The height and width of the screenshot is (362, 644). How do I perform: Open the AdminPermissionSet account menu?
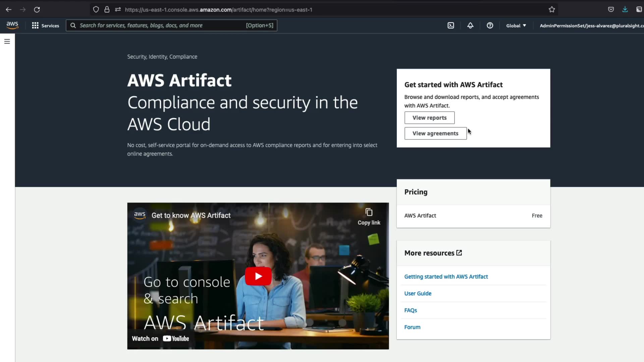[591, 25]
